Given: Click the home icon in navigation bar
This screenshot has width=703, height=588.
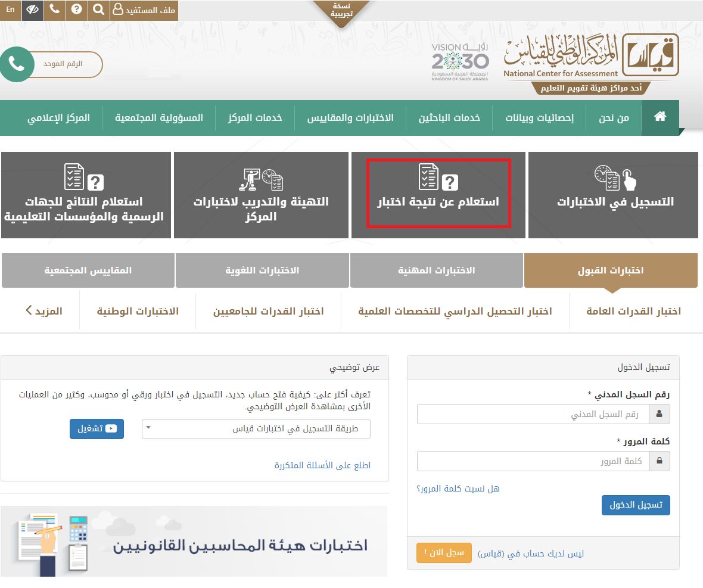Looking at the screenshot, I should [x=660, y=117].
